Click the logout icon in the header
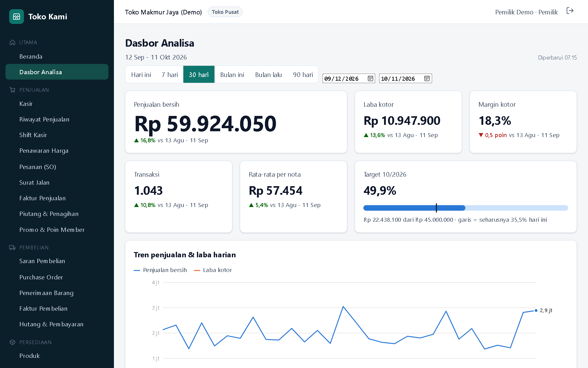The width and height of the screenshot is (588, 368). 570,11
